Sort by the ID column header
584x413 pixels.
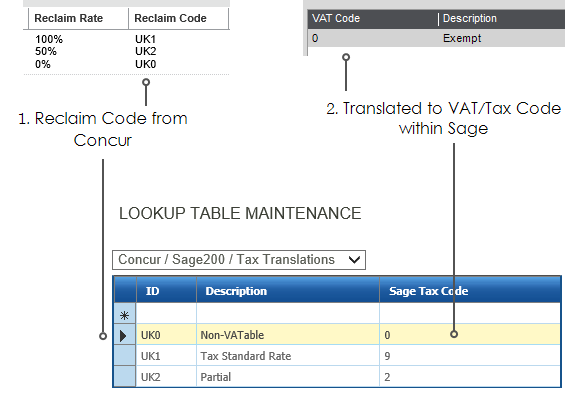pyautogui.click(x=166, y=290)
